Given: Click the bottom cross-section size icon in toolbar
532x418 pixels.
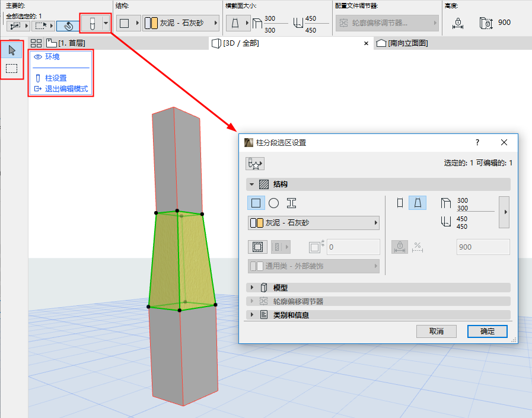Looking at the screenshot, I should (x=298, y=23).
